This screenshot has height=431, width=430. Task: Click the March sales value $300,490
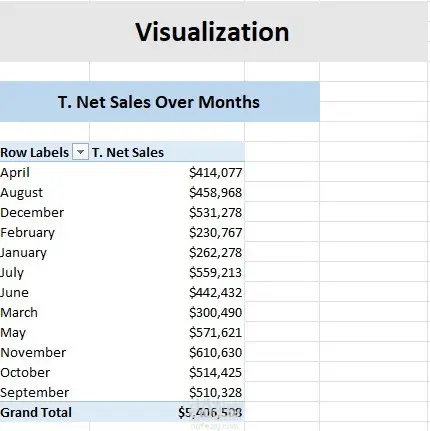pos(215,313)
